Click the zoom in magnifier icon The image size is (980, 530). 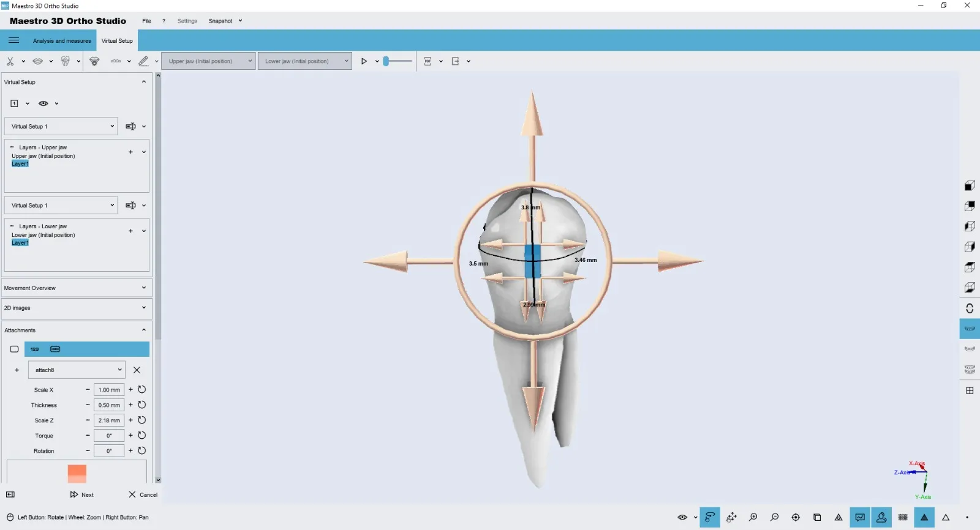point(753,518)
